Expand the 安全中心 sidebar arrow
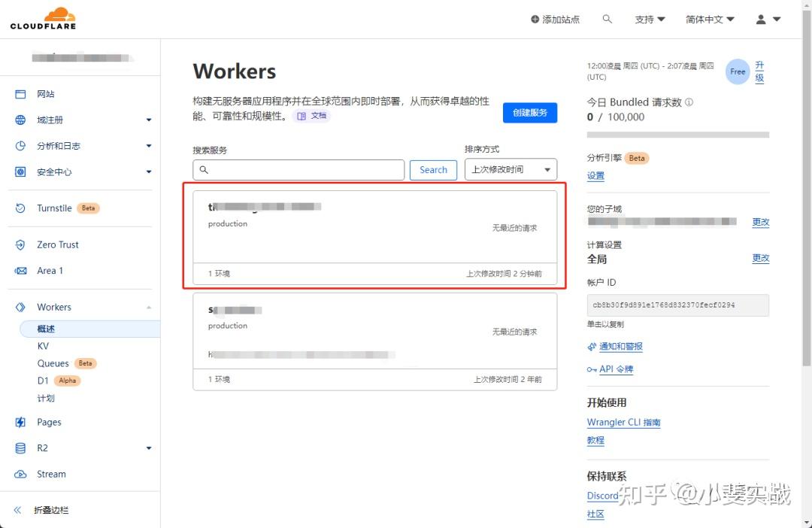This screenshot has height=528, width=812. [149, 171]
